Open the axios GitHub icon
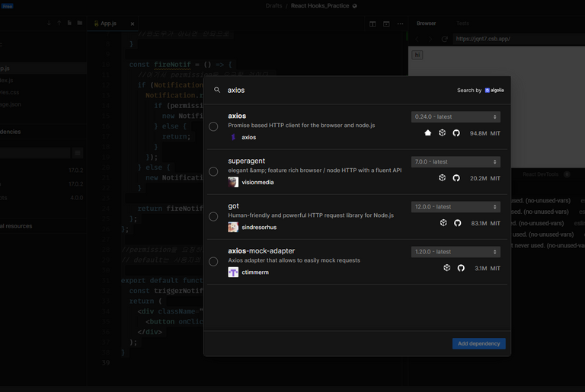The image size is (585, 392). 456,133
